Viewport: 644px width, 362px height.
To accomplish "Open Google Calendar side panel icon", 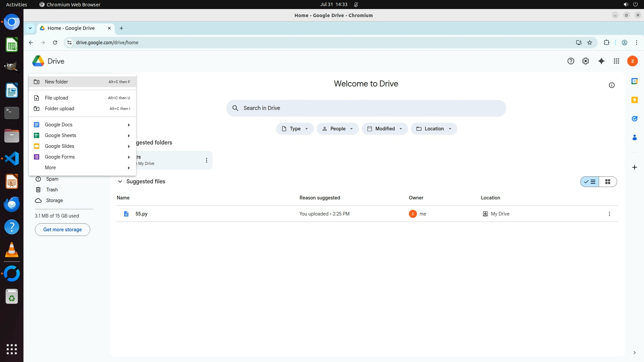I will click(634, 81).
